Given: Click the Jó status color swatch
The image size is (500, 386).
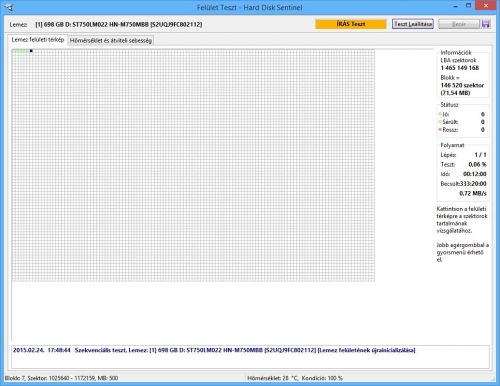Looking at the screenshot, I should click(x=440, y=114).
